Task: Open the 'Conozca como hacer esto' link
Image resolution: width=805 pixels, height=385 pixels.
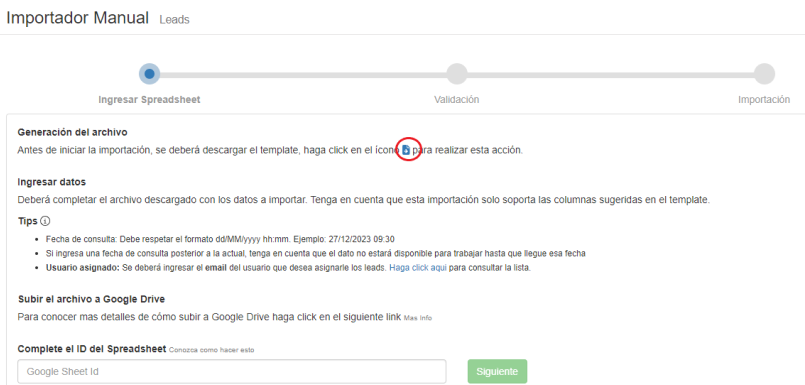Action: [212, 350]
